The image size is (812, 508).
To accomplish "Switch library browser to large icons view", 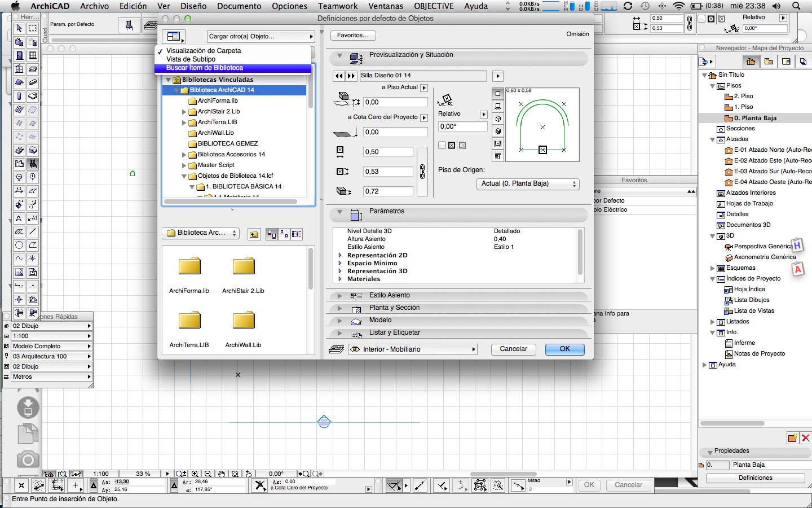I will [272, 234].
